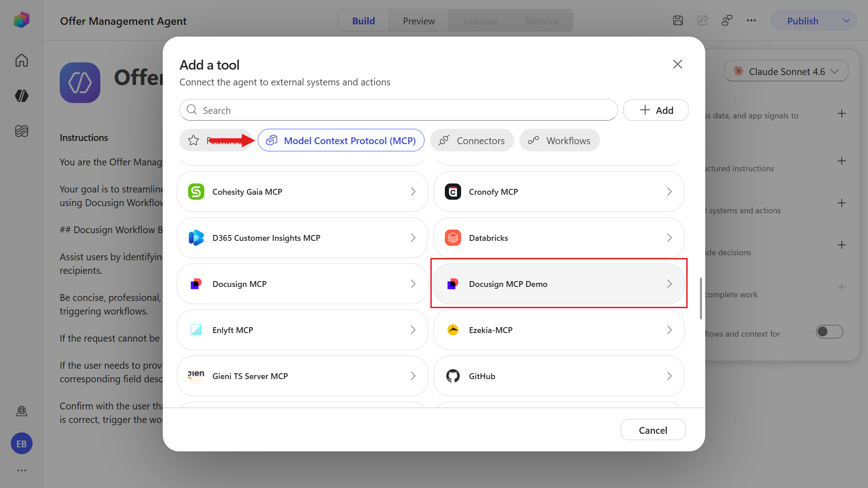The width and height of the screenshot is (868, 488).
Task: Select the Featured filter tab
Action: click(216, 141)
